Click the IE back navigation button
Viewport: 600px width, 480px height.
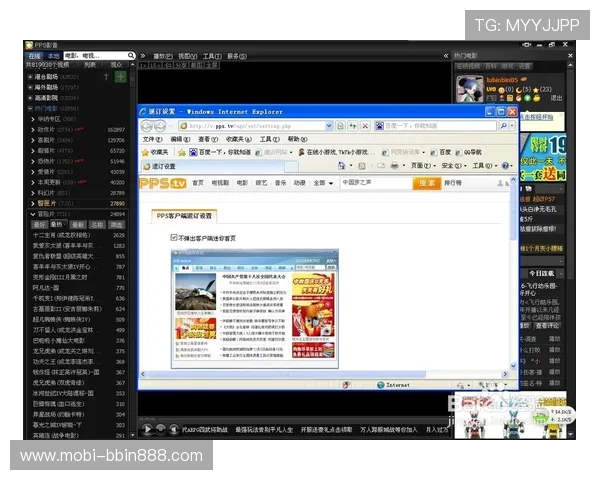coord(147,126)
